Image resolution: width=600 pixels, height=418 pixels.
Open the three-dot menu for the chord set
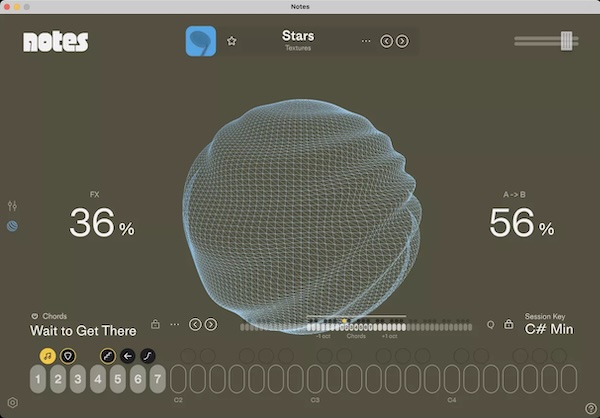175,324
